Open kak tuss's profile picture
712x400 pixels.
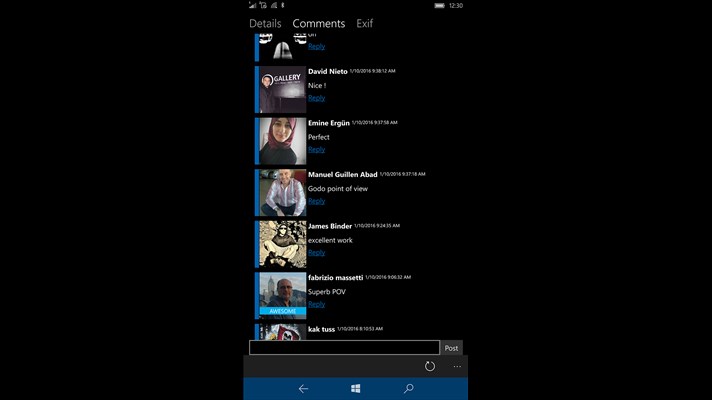coord(283,332)
